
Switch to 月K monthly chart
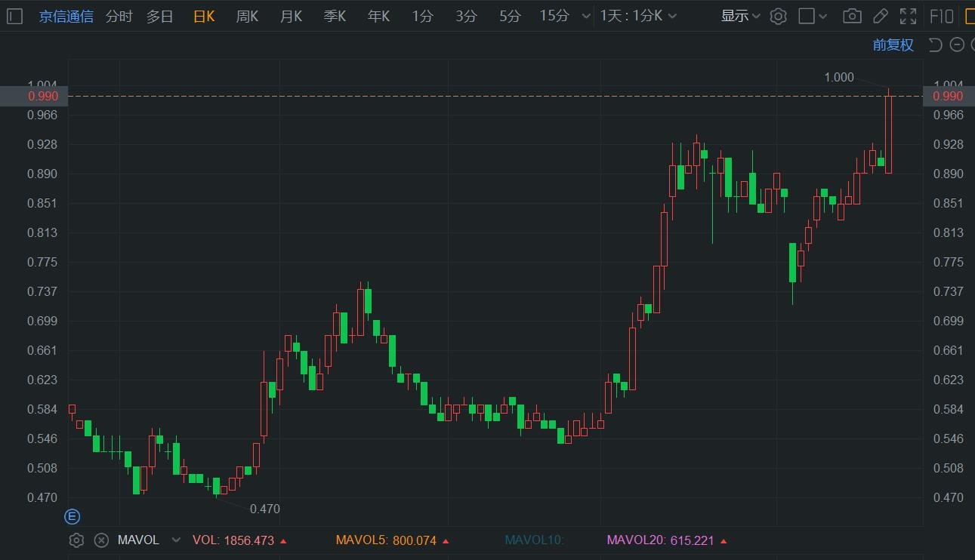(x=291, y=16)
